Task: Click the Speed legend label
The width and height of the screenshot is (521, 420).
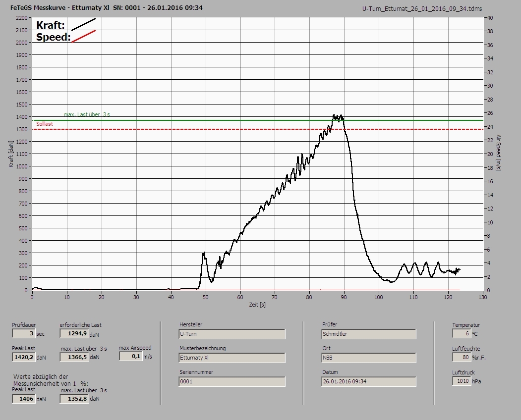Action: (53, 37)
